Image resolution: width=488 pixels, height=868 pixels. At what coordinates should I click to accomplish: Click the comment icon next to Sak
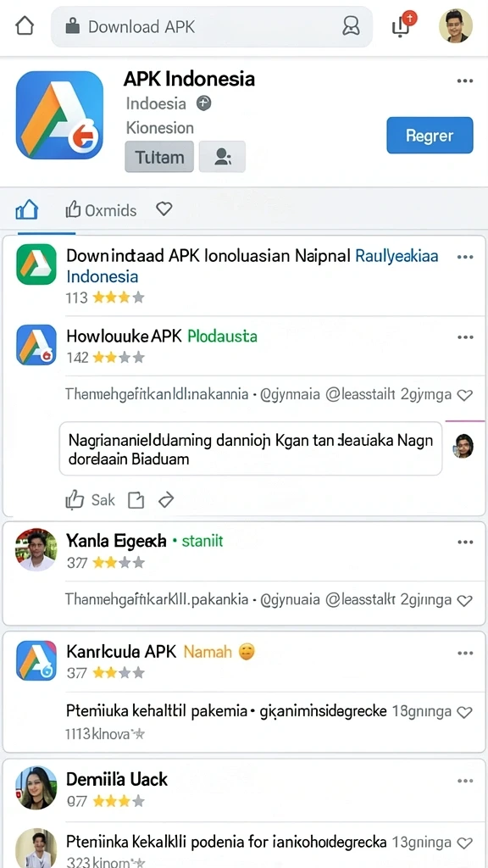tap(136, 500)
